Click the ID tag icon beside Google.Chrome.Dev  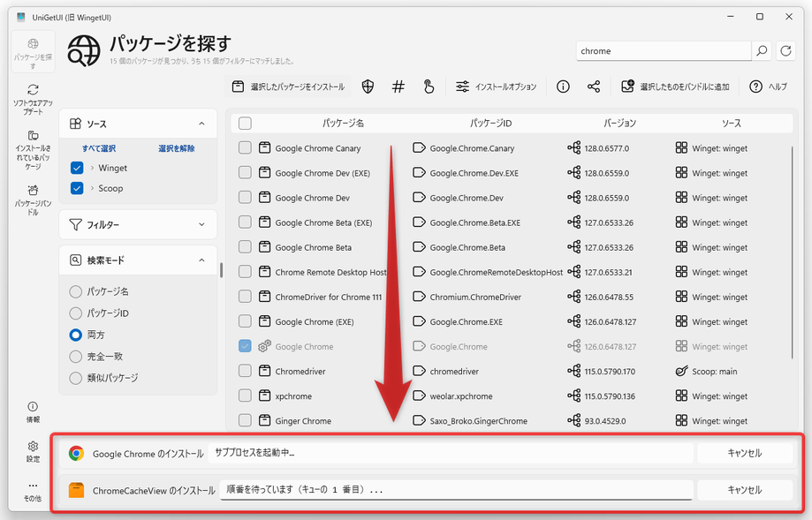[419, 198]
